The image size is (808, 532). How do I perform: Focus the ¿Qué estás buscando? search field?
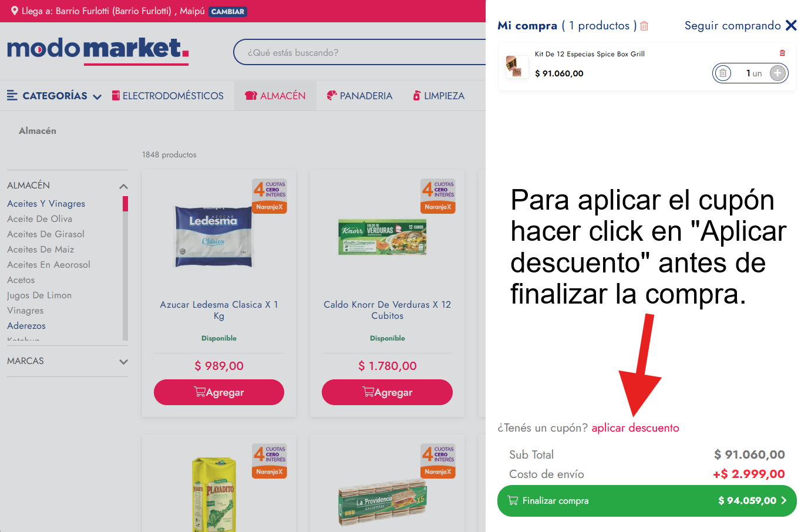359,52
